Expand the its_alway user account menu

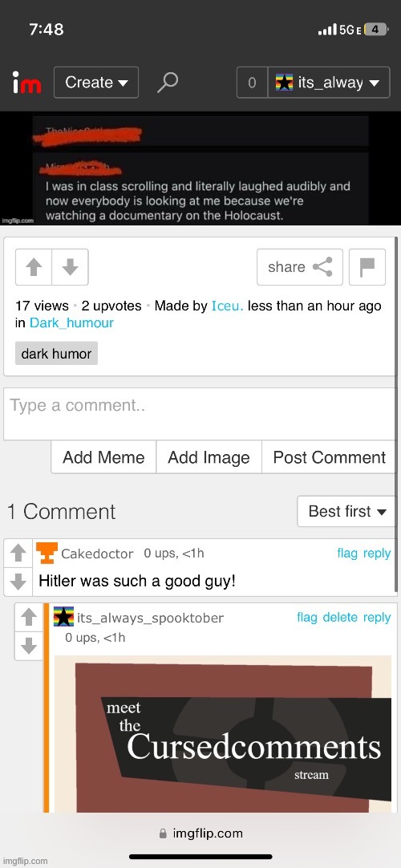(329, 83)
